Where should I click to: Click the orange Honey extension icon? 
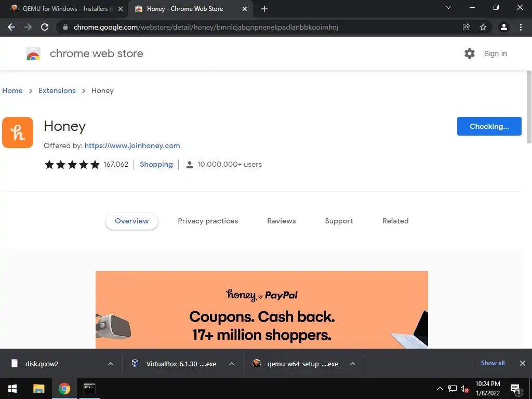pyautogui.click(x=18, y=132)
